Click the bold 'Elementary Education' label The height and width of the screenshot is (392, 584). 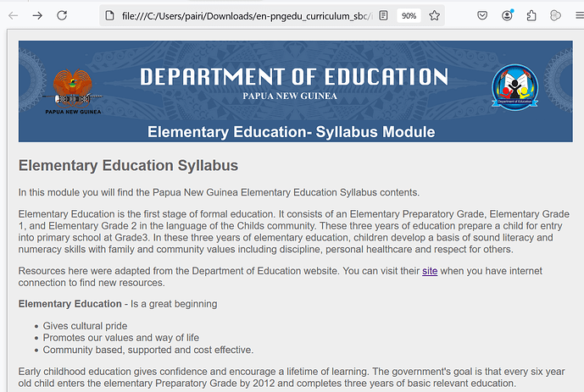(70, 304)
